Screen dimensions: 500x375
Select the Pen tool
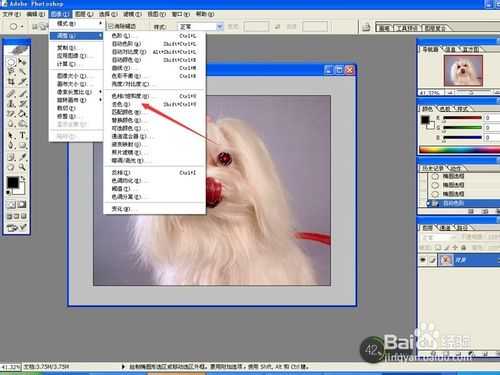(x=11, y=145)
